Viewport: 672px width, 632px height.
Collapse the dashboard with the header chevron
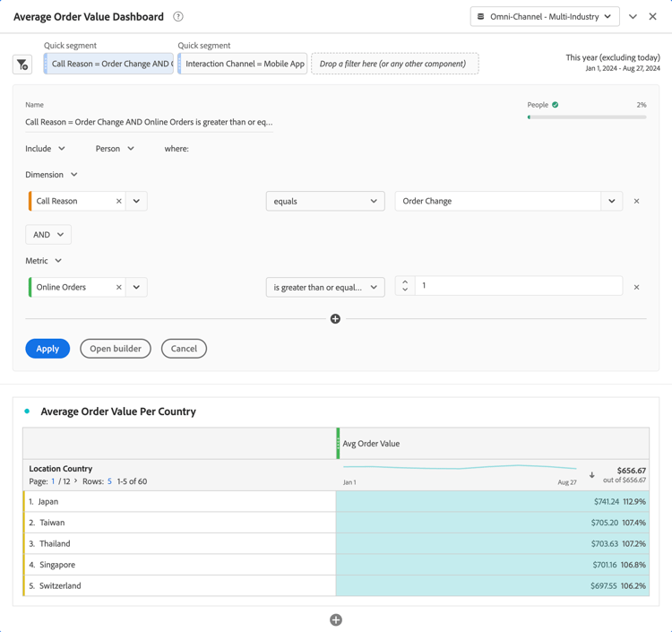point(633,17)
